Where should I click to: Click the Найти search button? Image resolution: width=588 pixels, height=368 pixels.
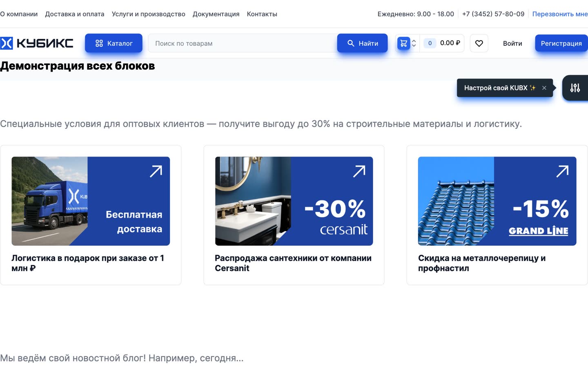tap(362, 43)
